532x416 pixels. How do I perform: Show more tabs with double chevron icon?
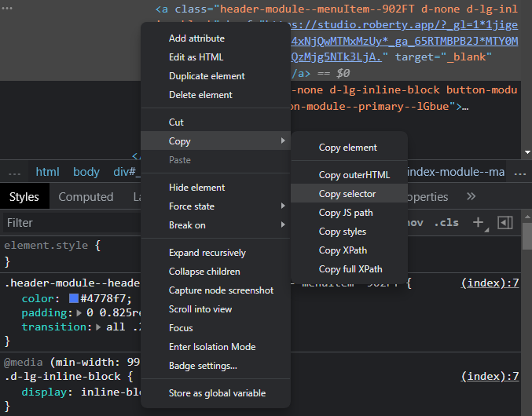click(x=471, y=197)
